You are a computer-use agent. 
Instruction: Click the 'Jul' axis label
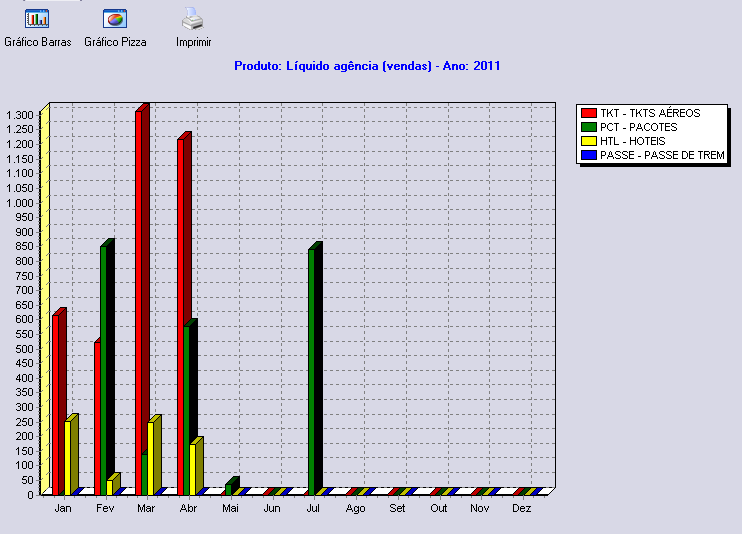click(x=313, y=508)
